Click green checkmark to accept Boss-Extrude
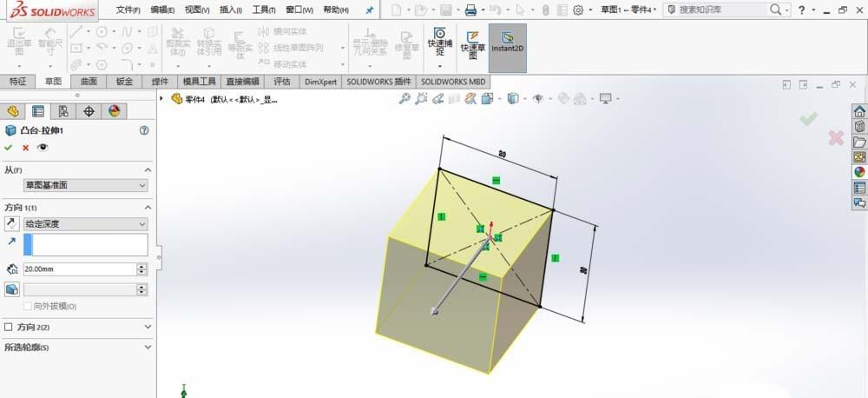 (9, 148)
